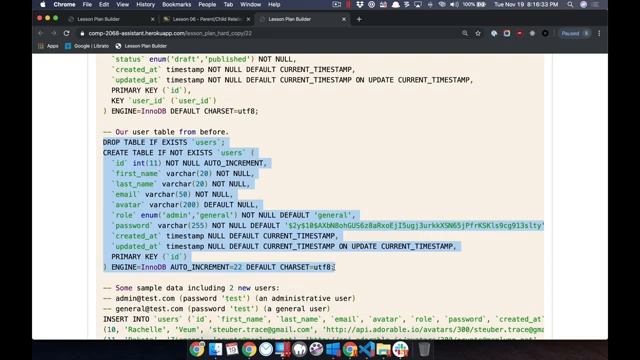
Task: Click the date and time display
Action: [526, 4]
